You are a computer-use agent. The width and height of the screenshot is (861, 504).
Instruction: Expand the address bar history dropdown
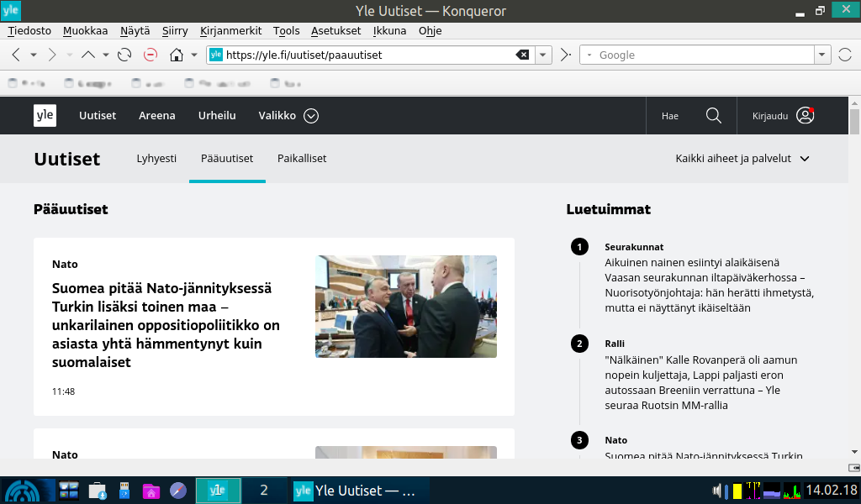click(x=543, y=55)
